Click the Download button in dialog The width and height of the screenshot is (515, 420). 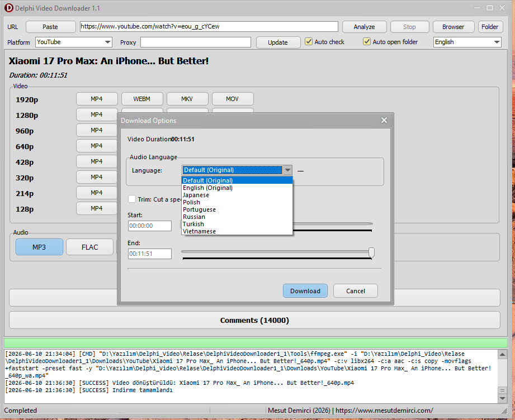pos(305,291)
